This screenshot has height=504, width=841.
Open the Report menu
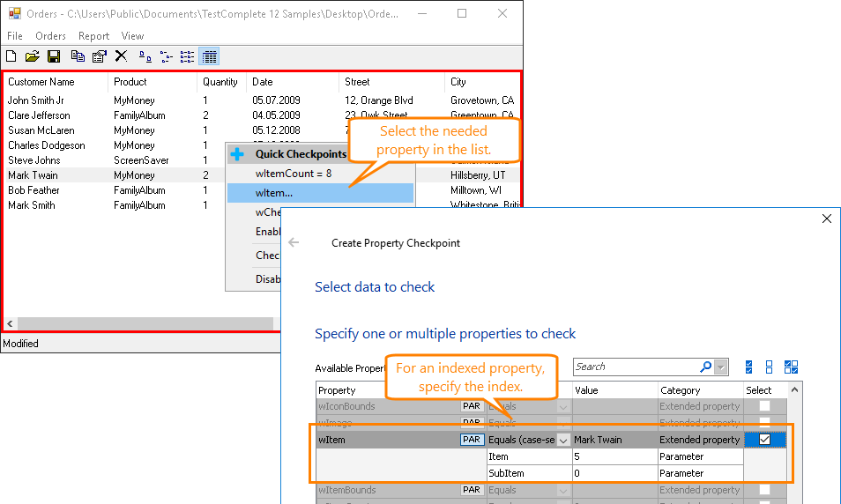coord(93,36)
